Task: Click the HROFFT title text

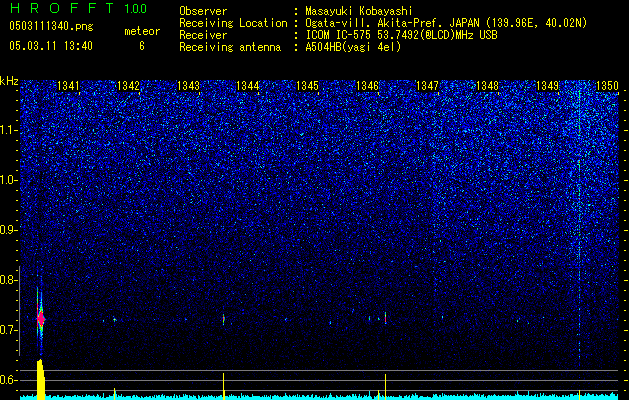Action: (x=61, y=8)
